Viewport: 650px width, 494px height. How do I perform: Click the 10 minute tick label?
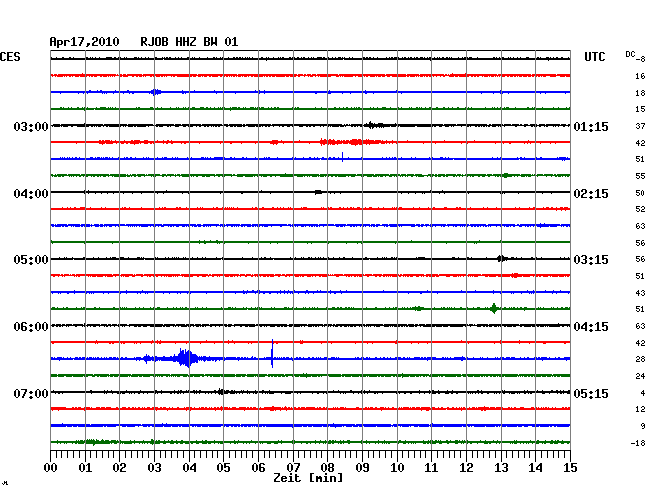(x=397, y=468)
